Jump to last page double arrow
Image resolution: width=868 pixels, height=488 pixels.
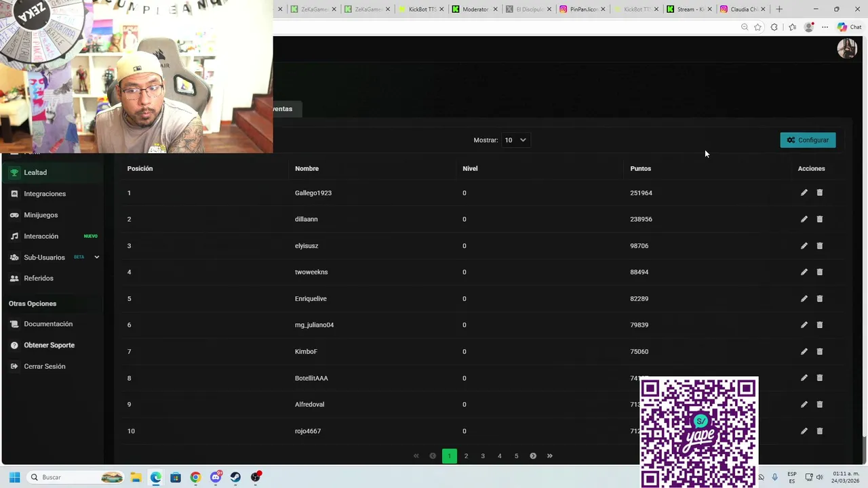click(x=550, y=456)
